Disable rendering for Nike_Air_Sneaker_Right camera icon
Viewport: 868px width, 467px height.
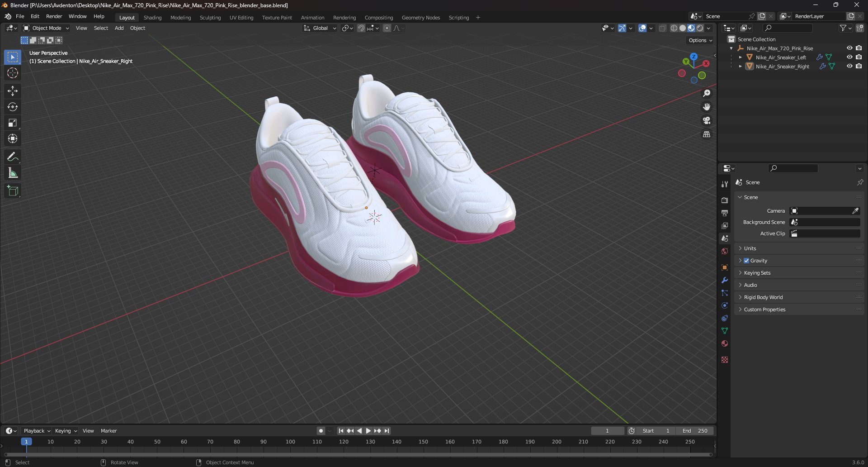point(859,66)
